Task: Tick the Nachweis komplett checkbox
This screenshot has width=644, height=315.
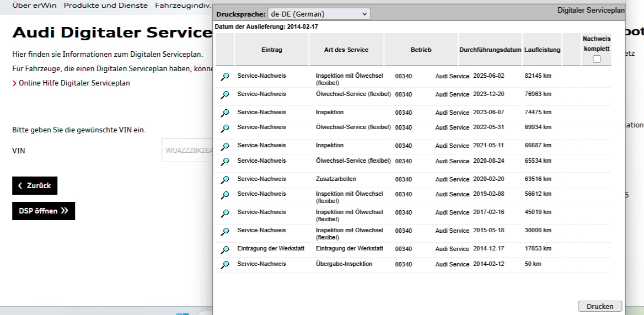Action: [597, 59]
